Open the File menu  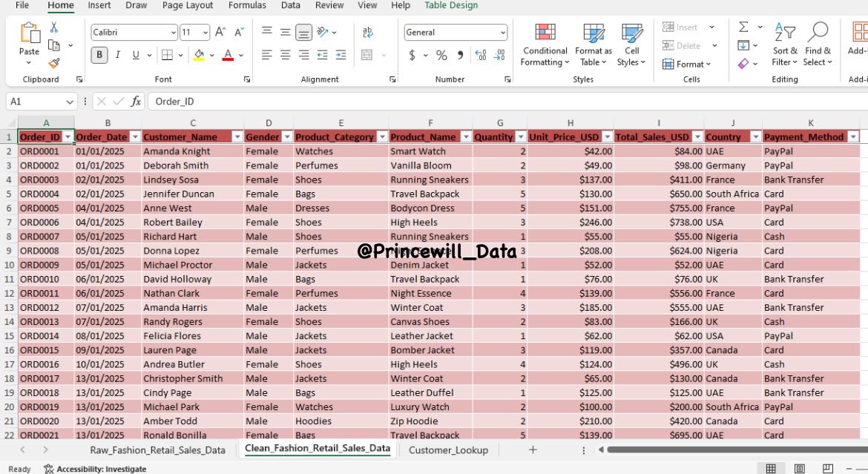coord(22,5)
